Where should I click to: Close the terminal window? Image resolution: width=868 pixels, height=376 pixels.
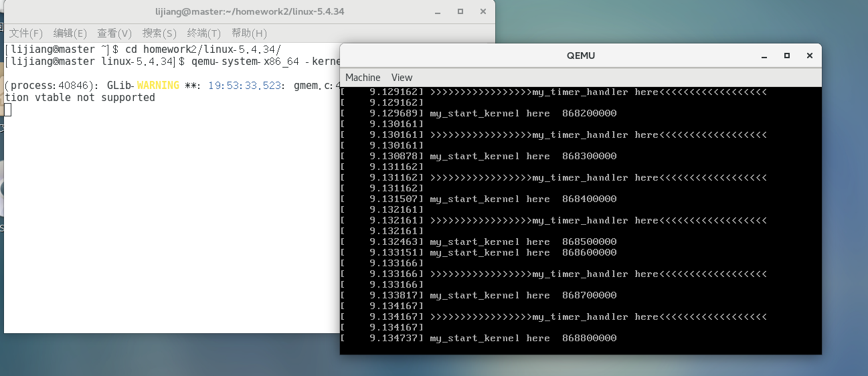coord(483,12)
